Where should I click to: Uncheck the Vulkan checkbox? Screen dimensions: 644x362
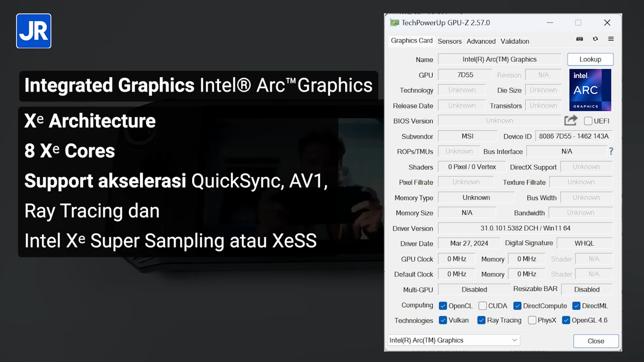tap(443, 320)
